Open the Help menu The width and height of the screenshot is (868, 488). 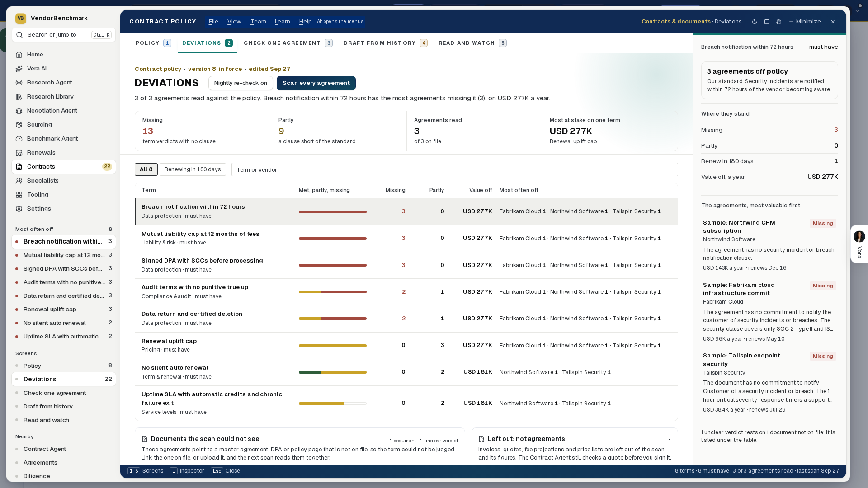(x=305, y=22)
